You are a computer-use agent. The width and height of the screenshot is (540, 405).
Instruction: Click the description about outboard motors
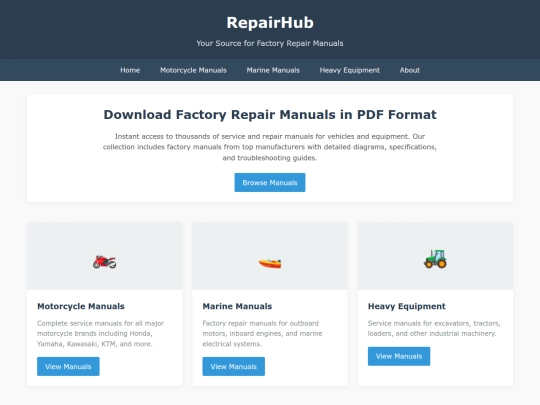tap(262, 333)
